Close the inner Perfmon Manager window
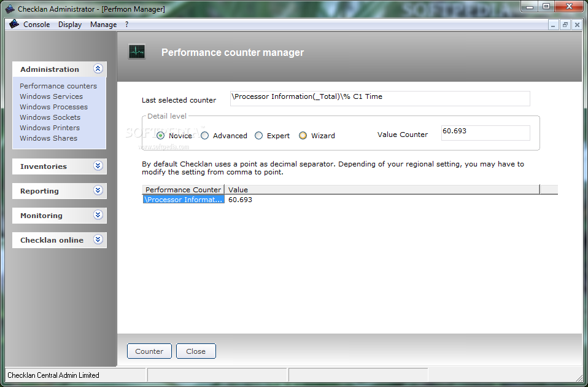Viewport: 588px width, 387px height. pyautogui.click(x=577, y=25)
